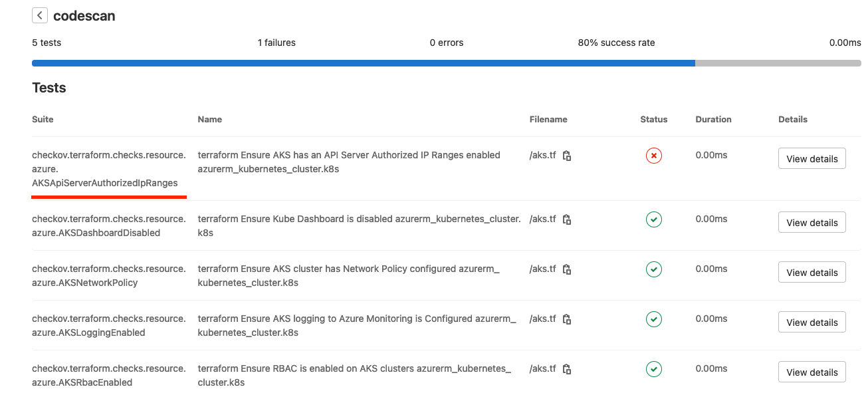Click the blue success rate progress bar
This screenshot has width=868, height=401.
coord(363,63)
